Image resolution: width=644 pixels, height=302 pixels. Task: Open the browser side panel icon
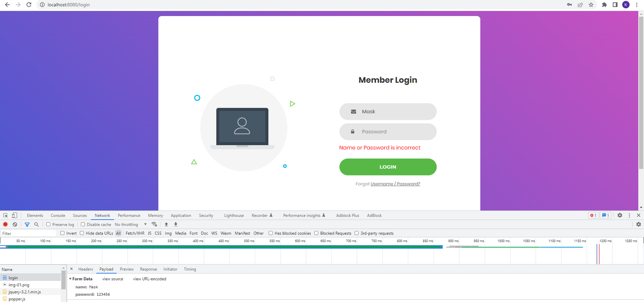point(615,5)
